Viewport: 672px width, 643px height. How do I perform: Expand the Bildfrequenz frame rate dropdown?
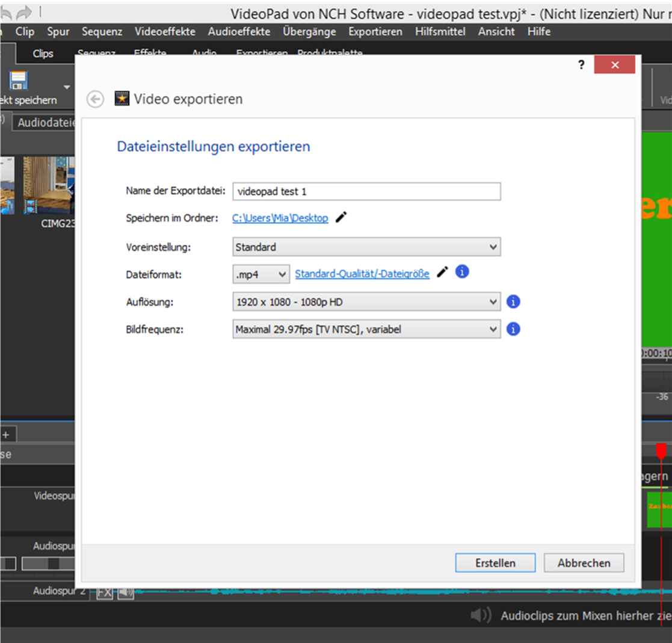tap(366, 330)
